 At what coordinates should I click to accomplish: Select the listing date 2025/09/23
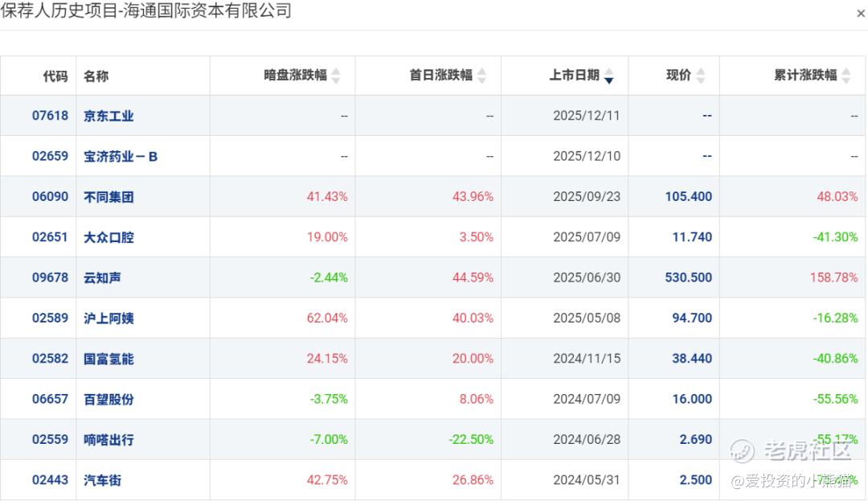587,196
